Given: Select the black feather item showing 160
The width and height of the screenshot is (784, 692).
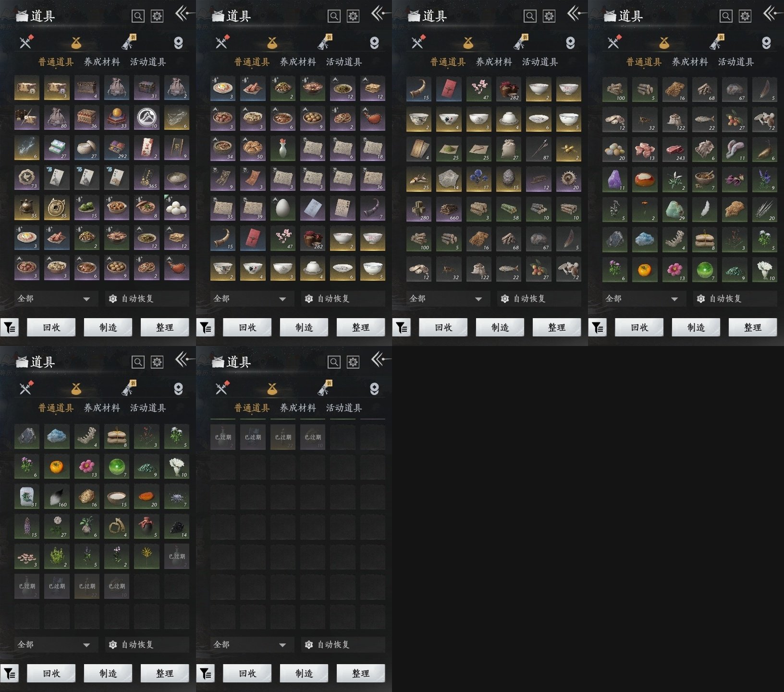Looking at the screenshot, I should pos(57,496).
